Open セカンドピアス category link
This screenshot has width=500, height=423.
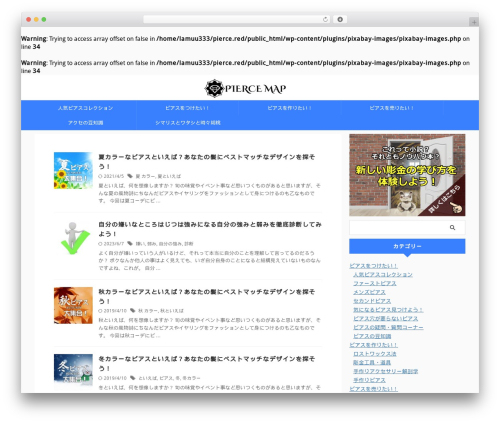click(372, 301)
